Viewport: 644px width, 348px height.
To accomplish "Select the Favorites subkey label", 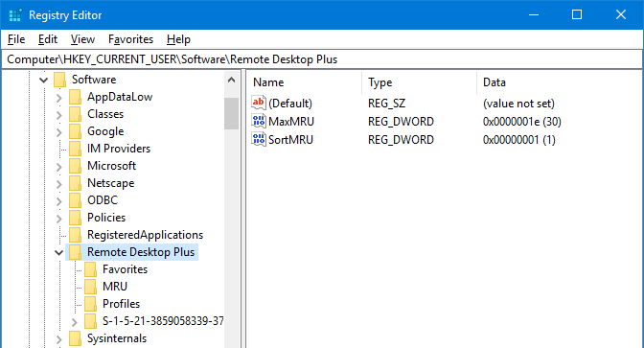I will pyautogui.click(x=125, y=269).
